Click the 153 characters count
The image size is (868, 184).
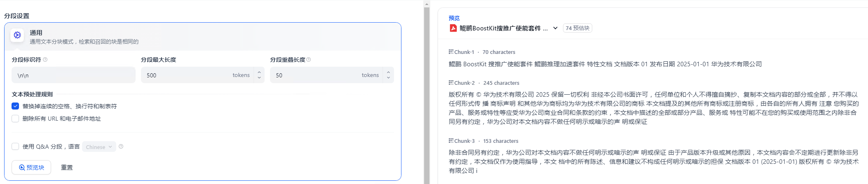coord(501,141)
